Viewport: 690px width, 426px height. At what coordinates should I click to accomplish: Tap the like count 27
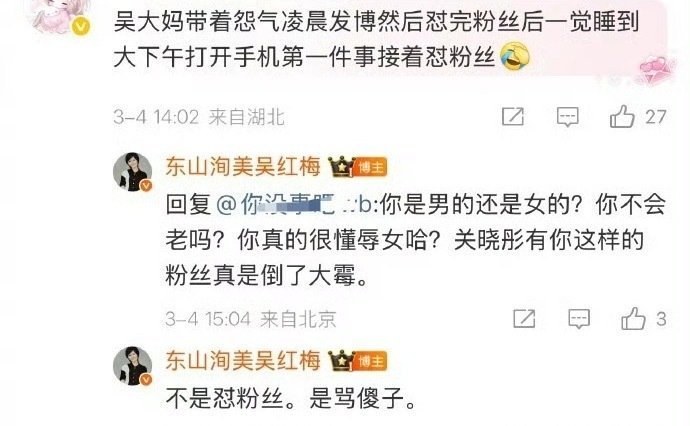tap(656, 117)
